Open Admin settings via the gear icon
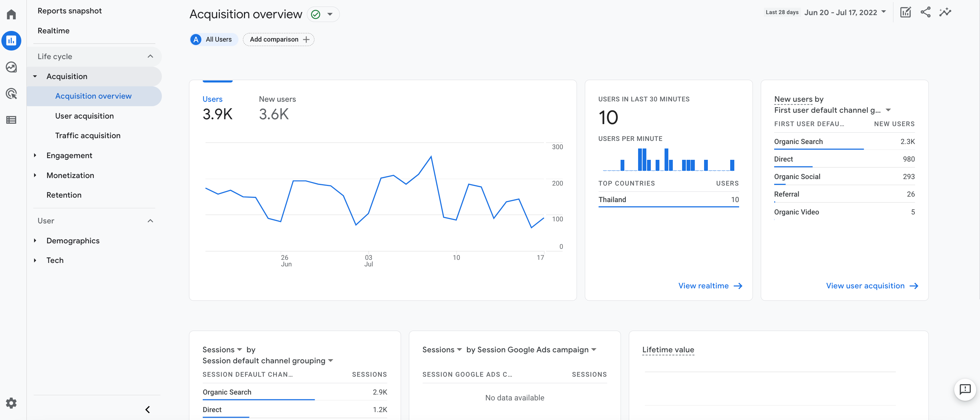 click(11, 403)
